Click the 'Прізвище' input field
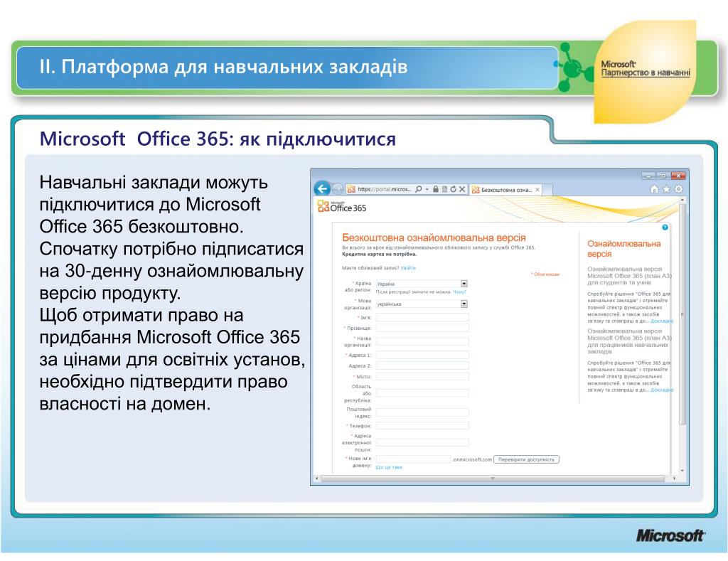This screenshot has width=728, height=561. click(422, 328)
